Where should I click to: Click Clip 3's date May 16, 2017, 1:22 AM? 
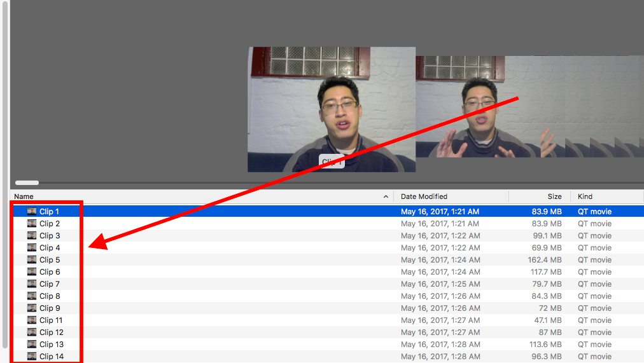pos(440,235)
